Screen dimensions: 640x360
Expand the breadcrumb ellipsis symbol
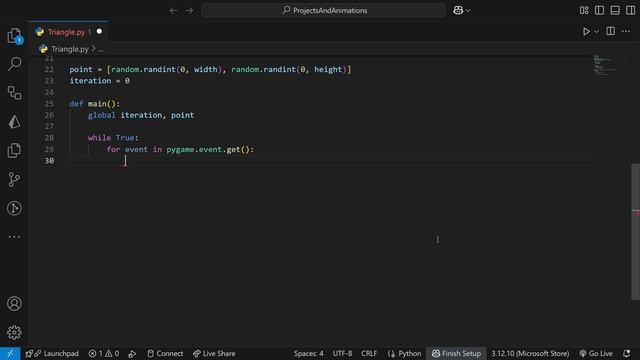[x=101, y=50]
